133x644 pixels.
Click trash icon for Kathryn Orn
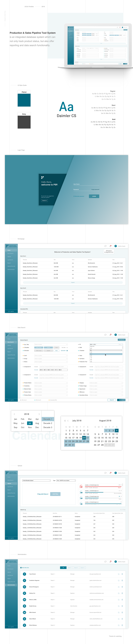[x=122, y=593]
